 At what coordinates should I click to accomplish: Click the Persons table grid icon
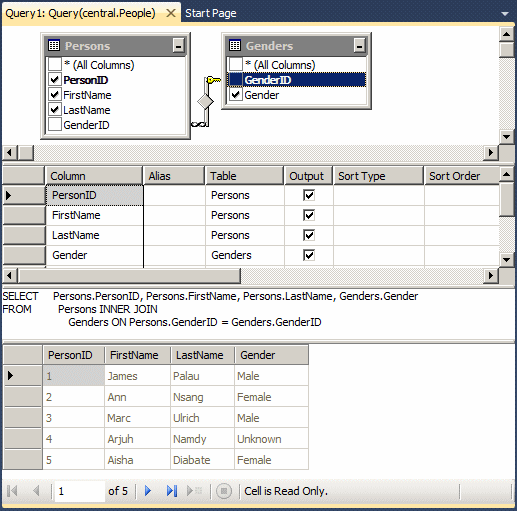tap(54, 45)
